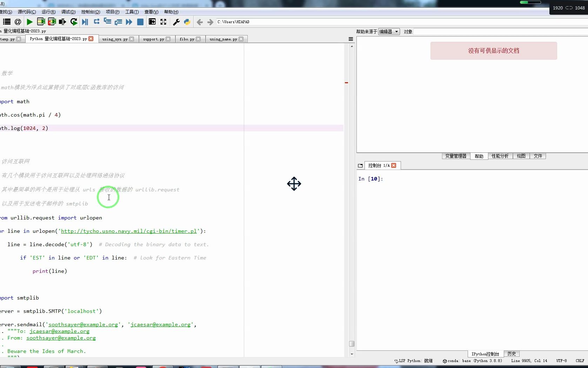Click the console tab browse icon
Image resolution: width=588 pixels, height=368 pixels.
(360, 165)
